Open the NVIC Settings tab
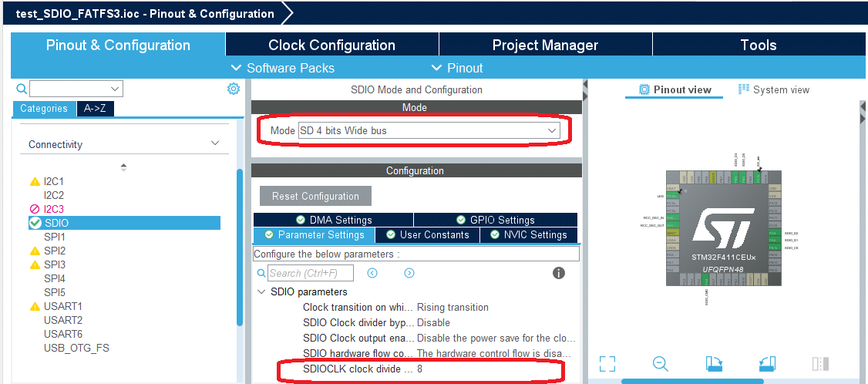The height and width of the screenshot is (384, 868). click(x=529, y=235)
